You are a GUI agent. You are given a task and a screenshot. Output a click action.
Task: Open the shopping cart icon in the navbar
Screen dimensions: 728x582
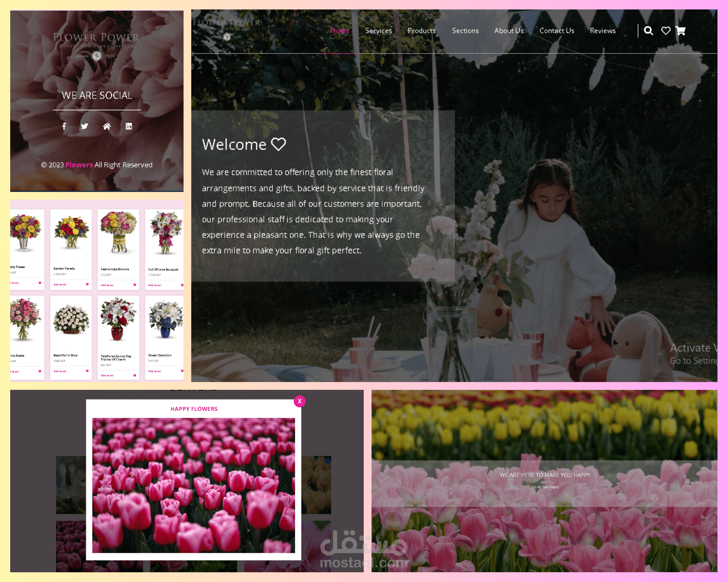coord(680,31)
